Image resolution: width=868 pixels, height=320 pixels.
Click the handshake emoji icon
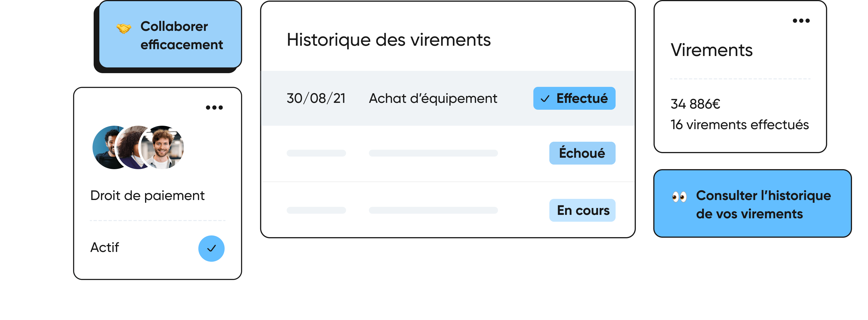(x=124, y=28)
